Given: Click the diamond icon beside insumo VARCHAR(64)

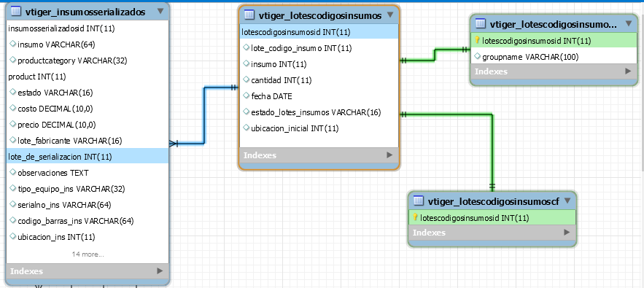Looking at the screenshot, I should pos(12,44).
